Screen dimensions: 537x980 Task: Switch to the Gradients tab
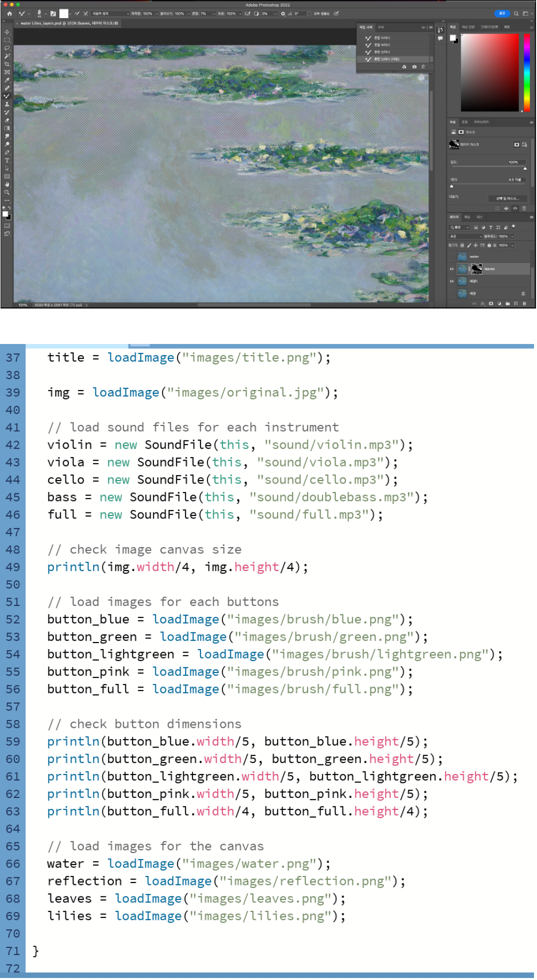[x=489, y=27]
